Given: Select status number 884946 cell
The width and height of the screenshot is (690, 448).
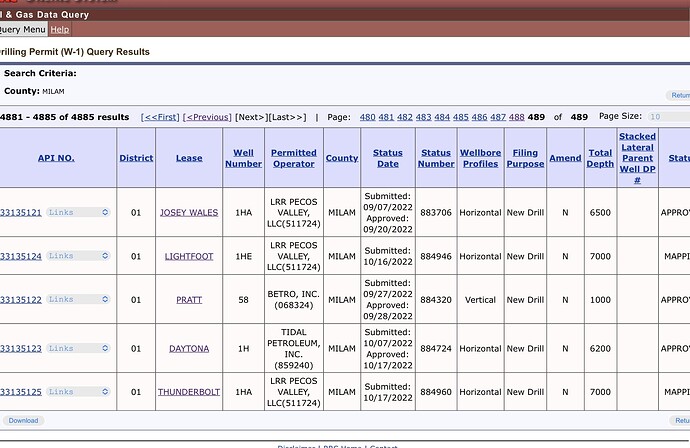Looking at the screenshot, I should [x=436, y=256].
